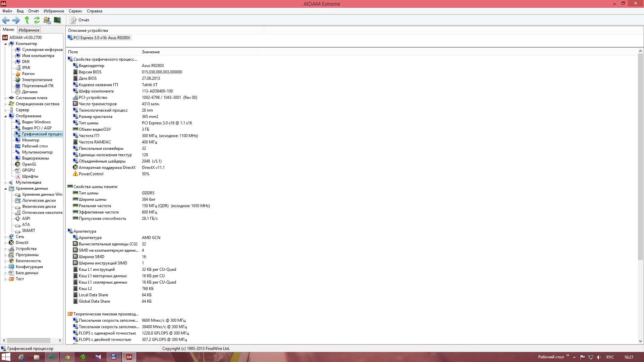
Task: Select the PCI Express Asus R9280X device row
Action: (x=102, y=38)
